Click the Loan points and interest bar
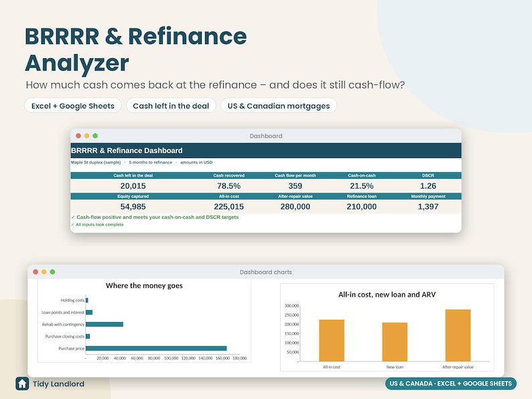The height and width of the screenshot is (399, 532). [x=89, y=312]
